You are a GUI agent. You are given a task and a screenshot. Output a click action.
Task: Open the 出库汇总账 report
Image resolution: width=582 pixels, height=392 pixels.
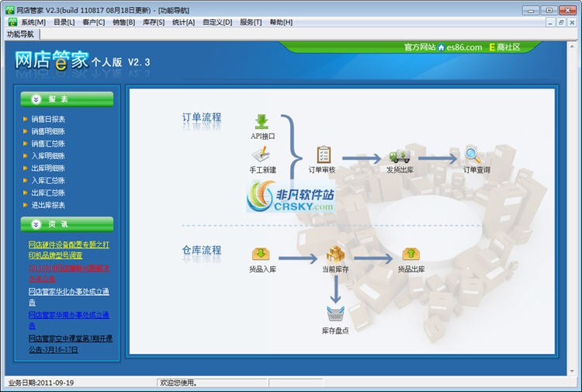tap(48, 193)
